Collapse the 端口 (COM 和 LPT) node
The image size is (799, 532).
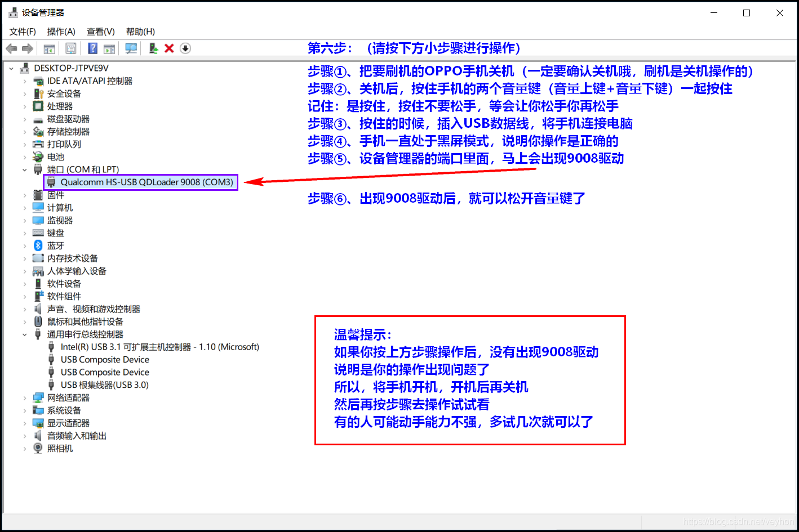[x=25, y=169]
